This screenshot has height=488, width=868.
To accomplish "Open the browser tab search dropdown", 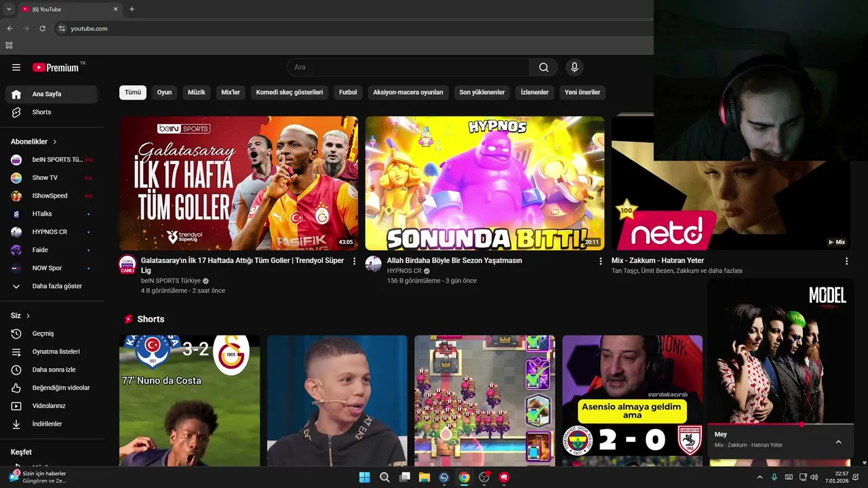I will coord(9,9).
